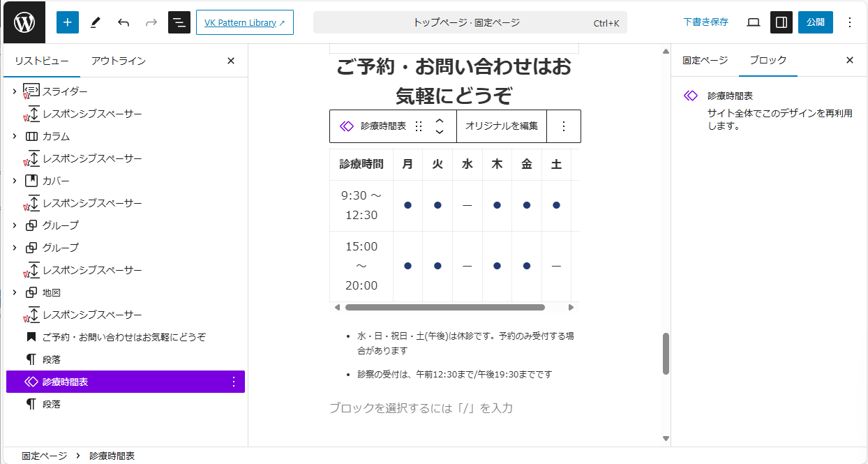Click the オリジナルを編集 button

pos(501,126)
